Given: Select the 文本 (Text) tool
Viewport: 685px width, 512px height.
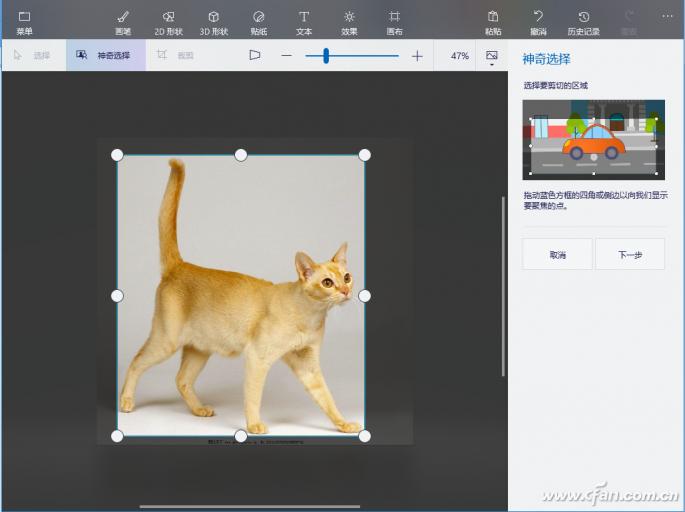Looking at the screenshot, I should (304, 22).
